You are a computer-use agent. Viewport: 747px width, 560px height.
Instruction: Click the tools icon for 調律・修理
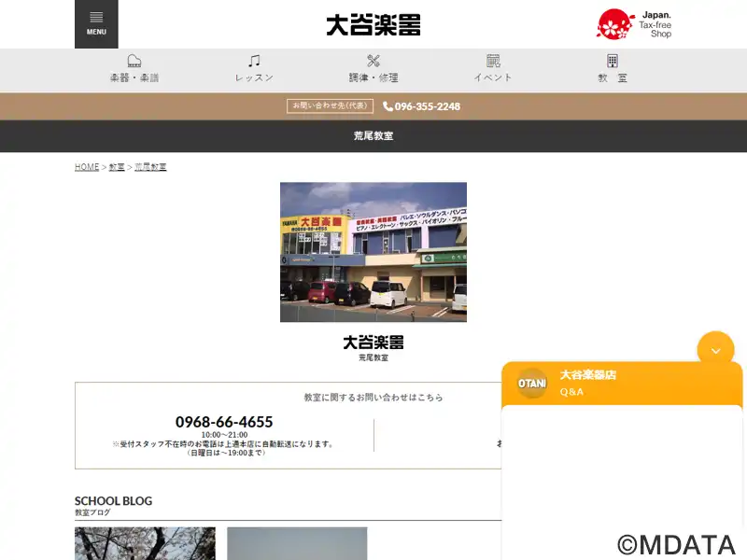point(373,61)
